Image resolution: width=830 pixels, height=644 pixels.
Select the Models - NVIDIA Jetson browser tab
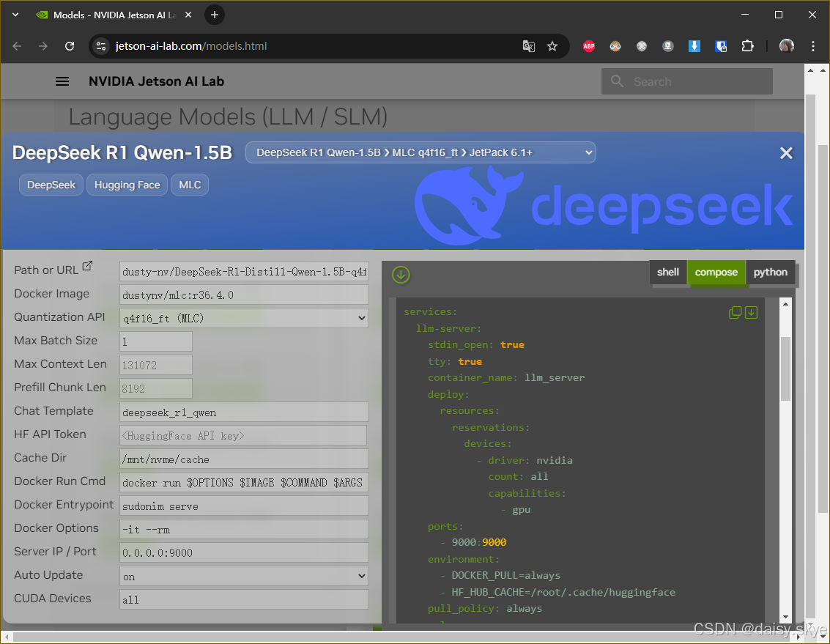(x=114, y=15)
